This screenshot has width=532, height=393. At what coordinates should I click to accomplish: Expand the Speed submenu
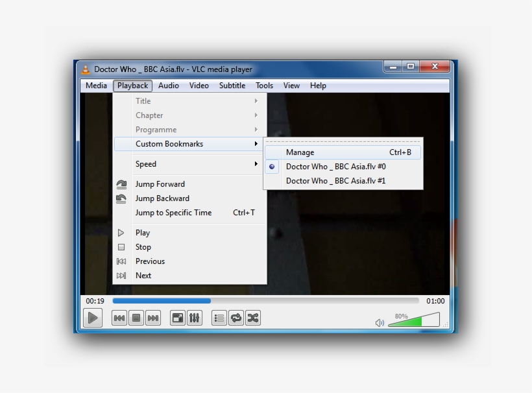pos(189,164)
